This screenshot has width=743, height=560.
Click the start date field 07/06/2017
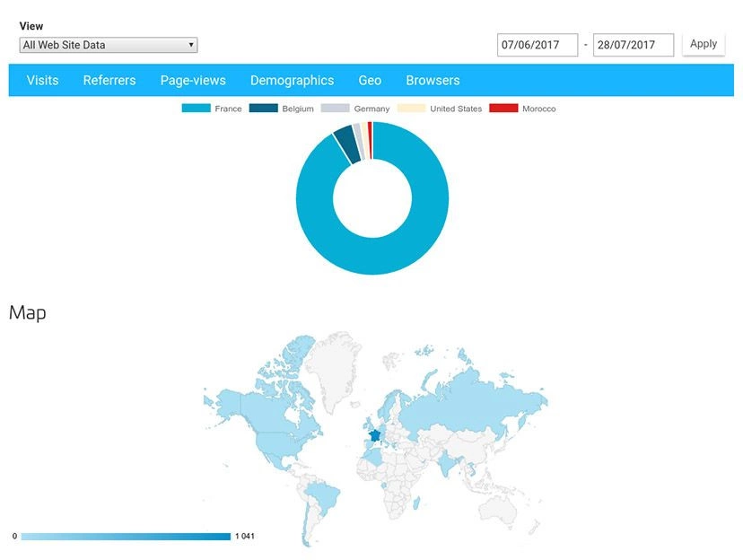click(x=537, y=45)
